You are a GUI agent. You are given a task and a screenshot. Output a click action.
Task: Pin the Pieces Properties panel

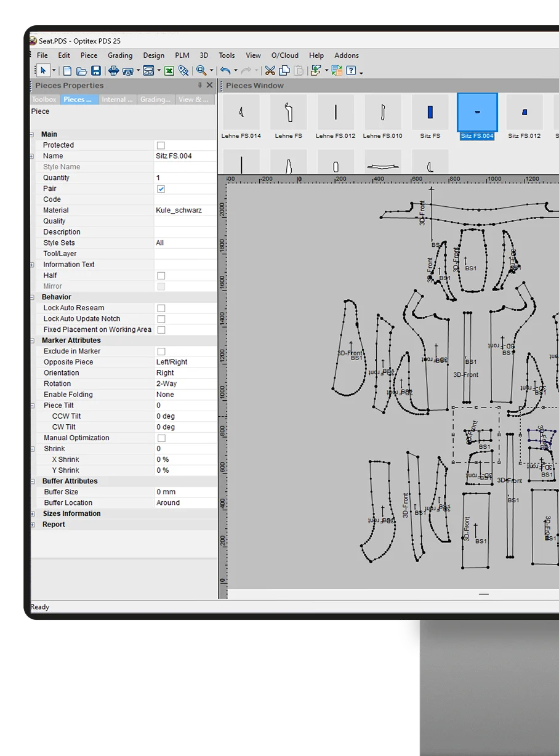click(x=199, y=86)
